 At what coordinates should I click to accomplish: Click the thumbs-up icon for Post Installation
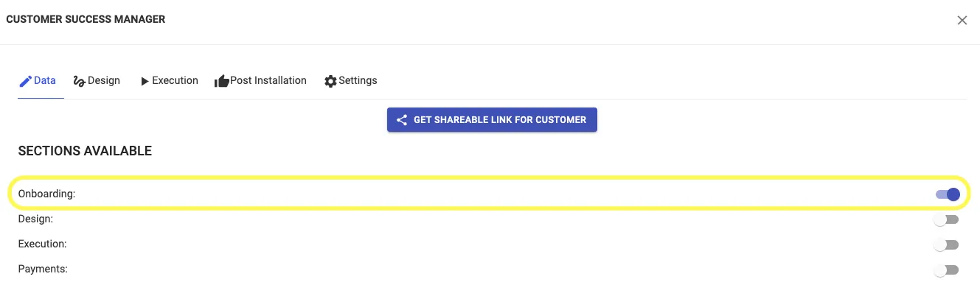click(221, 81)
